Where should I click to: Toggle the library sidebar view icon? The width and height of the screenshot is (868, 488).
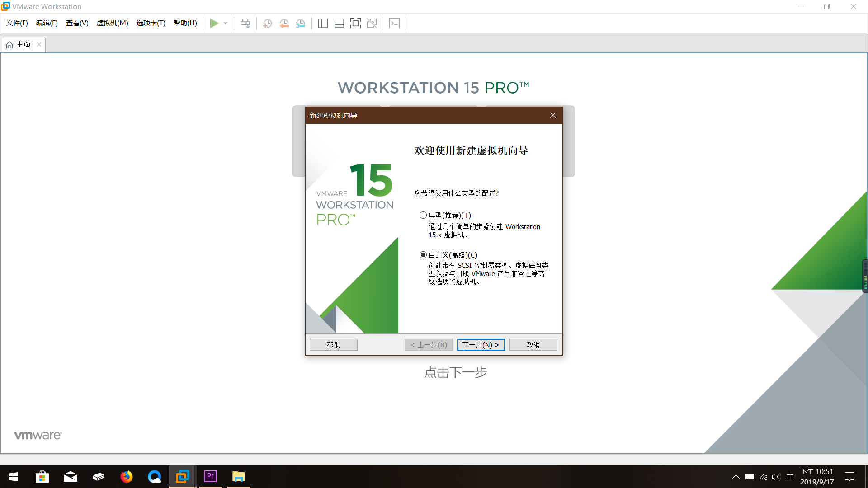[323, 23]
